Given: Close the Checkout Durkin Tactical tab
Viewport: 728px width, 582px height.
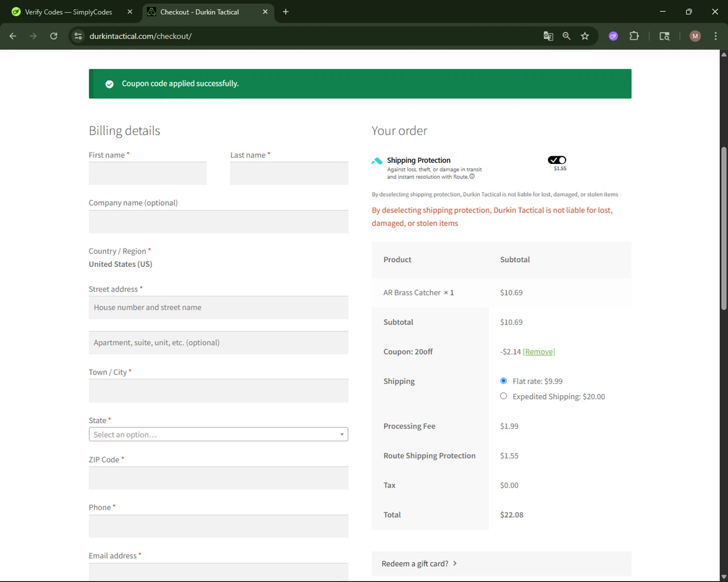Looking at the screenshot, I should pos(265,12).
